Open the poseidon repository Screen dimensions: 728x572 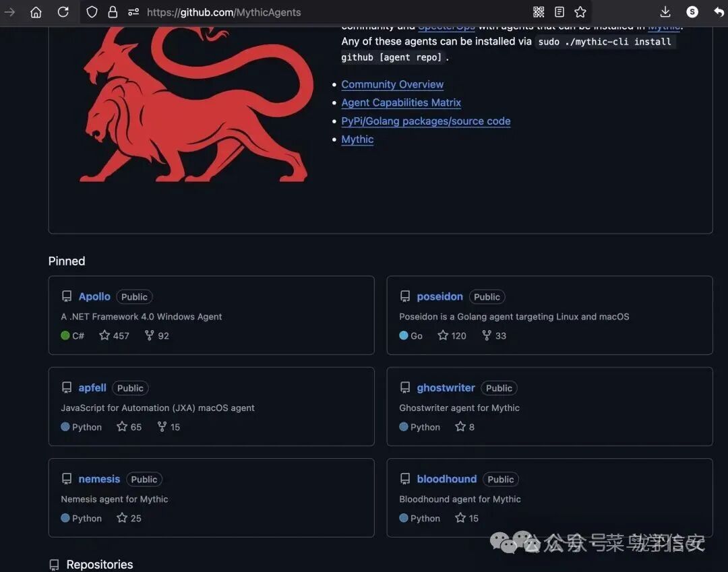[x=439, y=296]
